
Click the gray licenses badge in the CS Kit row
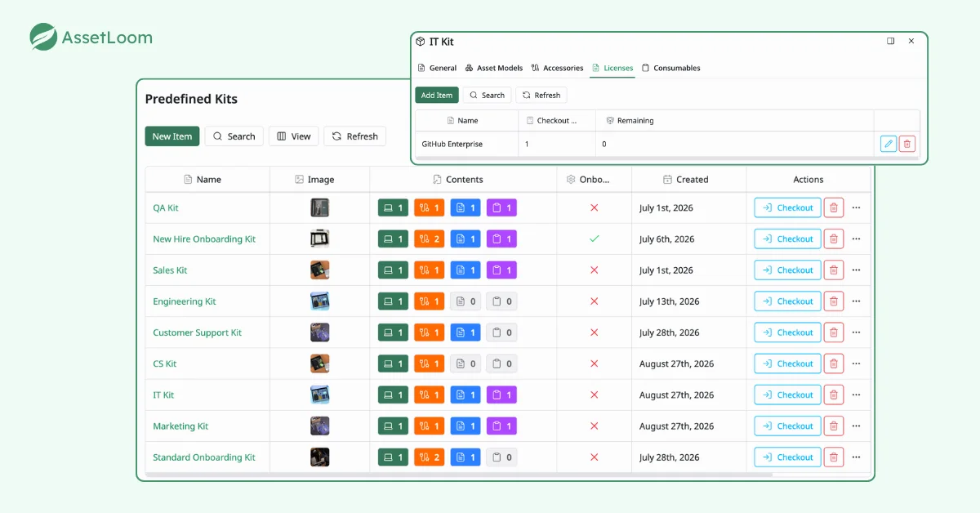click(x=465, y=364)
